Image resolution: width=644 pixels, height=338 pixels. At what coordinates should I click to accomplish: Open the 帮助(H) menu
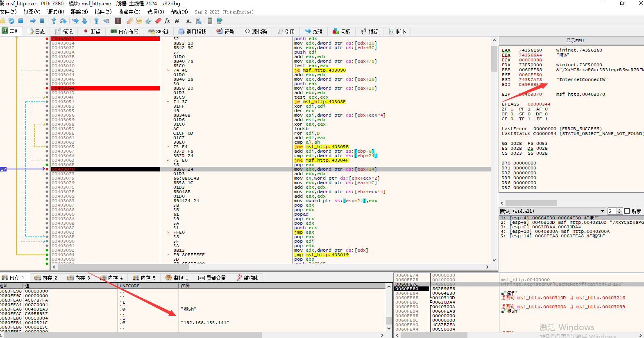tap(179, 12)
